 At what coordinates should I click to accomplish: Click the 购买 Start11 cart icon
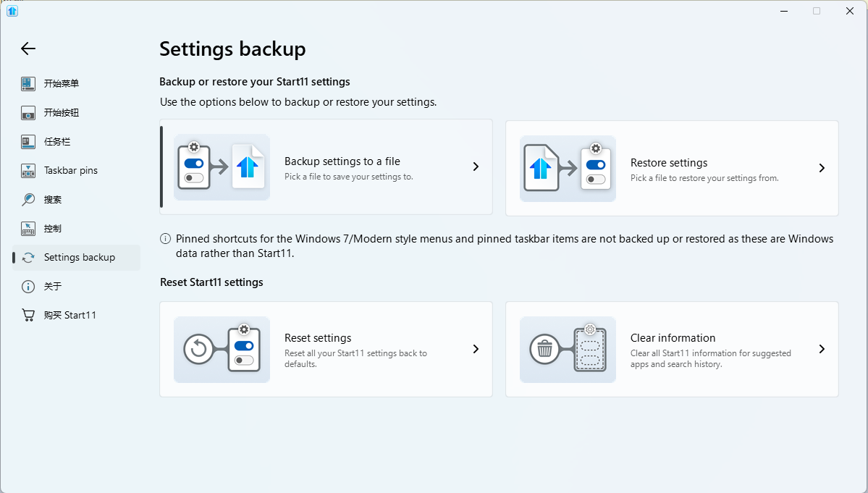coord(28,316)
